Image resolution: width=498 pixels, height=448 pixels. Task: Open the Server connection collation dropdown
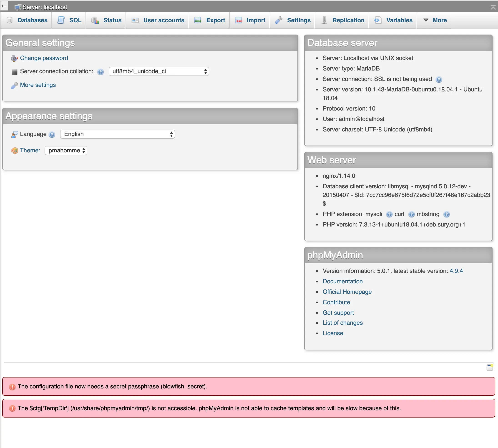point(159,71)
